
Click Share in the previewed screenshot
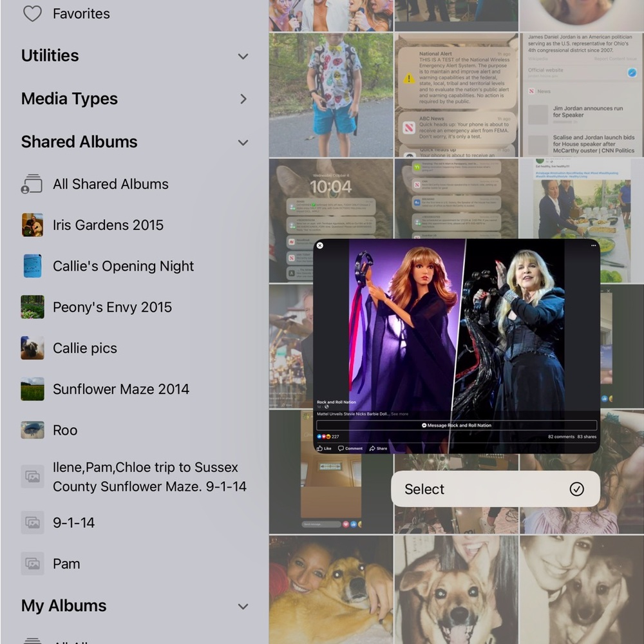pyautogui.click(x=378, y=448)
